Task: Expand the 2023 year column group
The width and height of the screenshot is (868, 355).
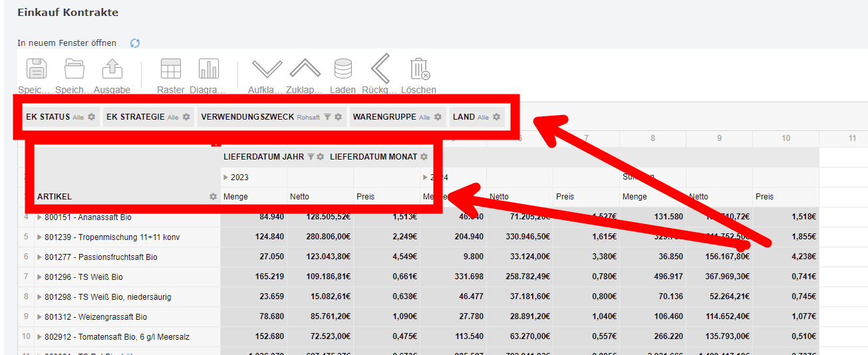Action: point(225,177)
